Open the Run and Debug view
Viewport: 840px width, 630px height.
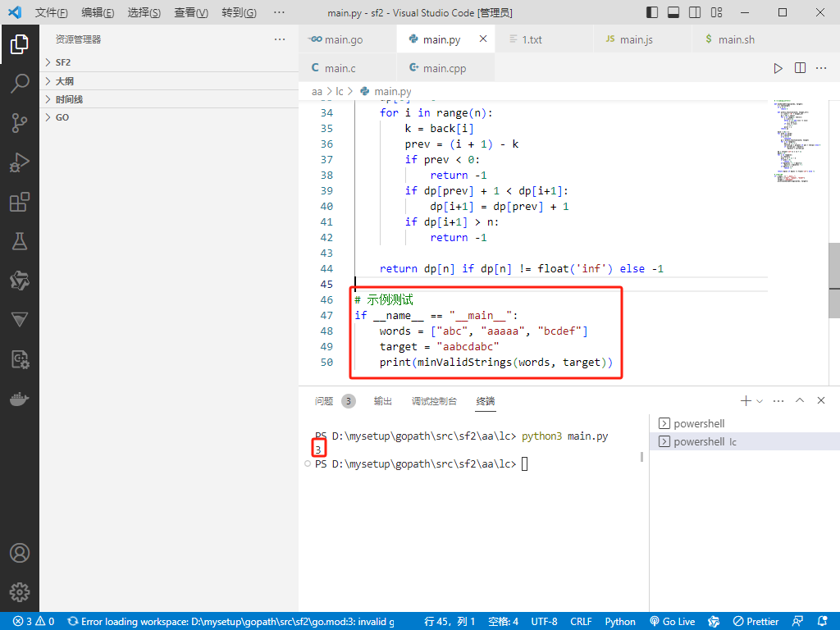[20, 162]
